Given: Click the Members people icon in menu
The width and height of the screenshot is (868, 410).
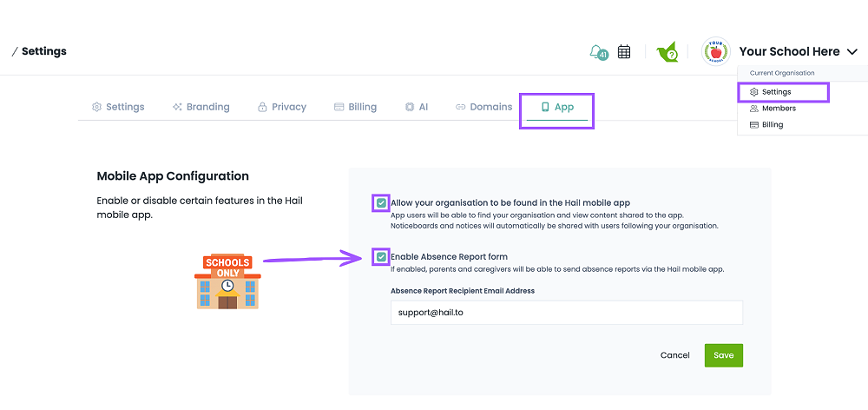Looking at the screenshot, I should pos(753,109).
